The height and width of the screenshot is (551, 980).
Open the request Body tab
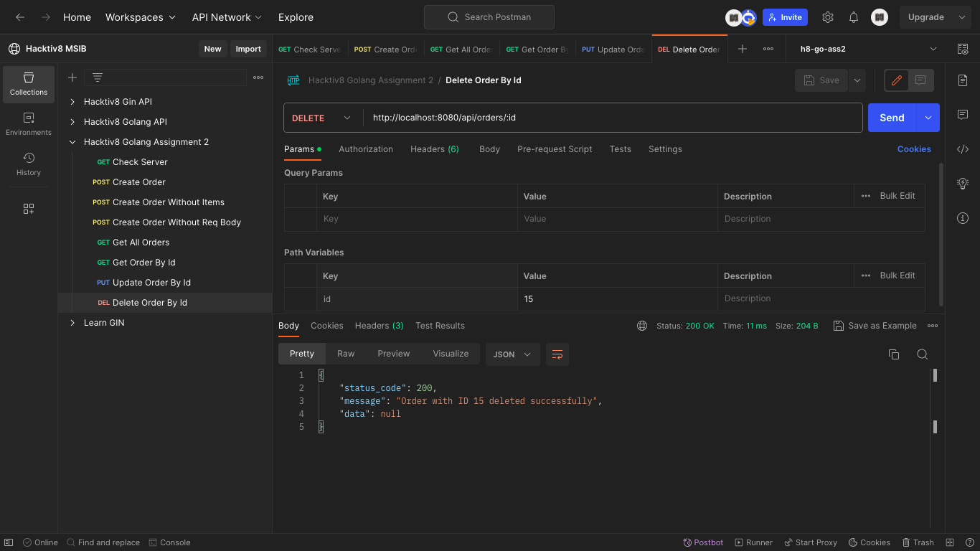point(489,149)
